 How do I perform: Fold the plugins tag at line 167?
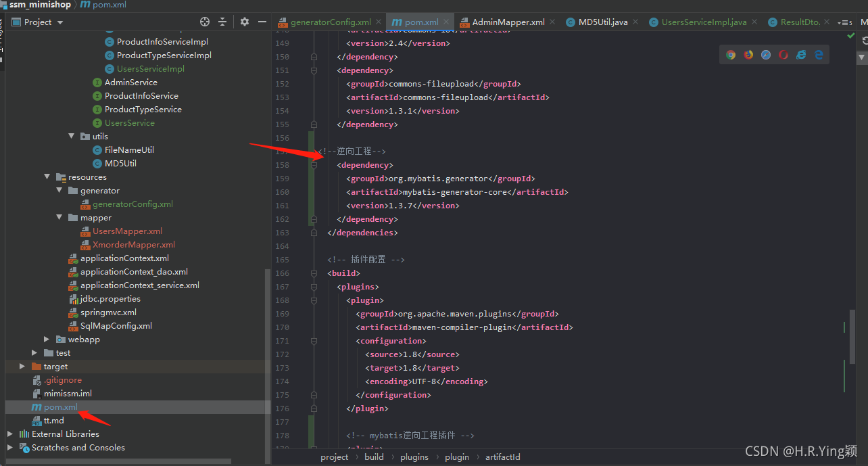314,287
